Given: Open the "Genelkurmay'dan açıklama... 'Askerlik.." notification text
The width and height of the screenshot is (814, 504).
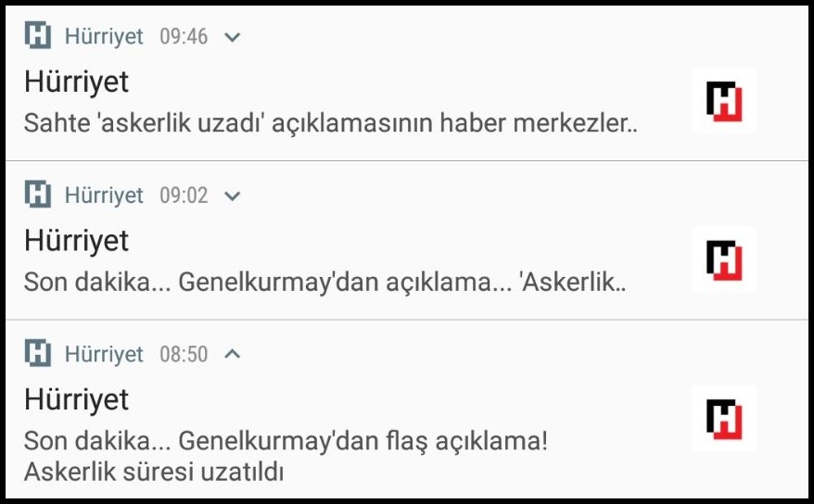Looking at the screenshot, I should 325,281.
